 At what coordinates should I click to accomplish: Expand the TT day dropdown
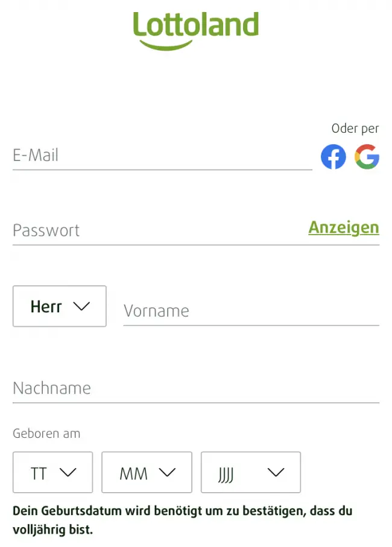click(52, 473)
